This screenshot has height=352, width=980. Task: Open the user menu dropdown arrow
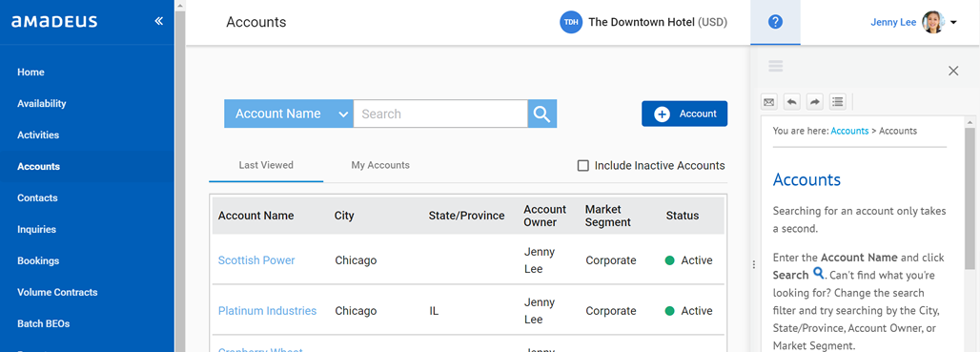coord(953,23)
